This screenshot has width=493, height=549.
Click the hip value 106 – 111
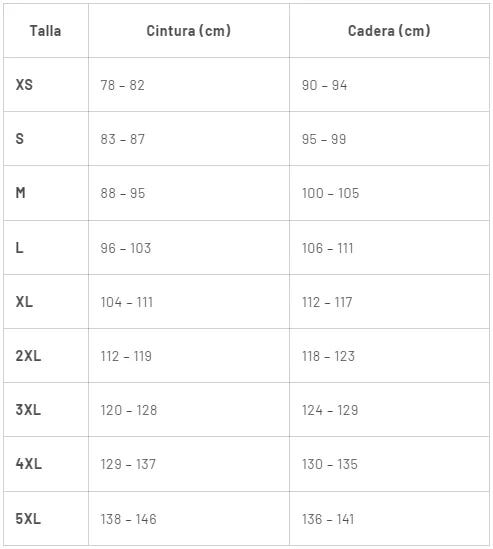328,248
